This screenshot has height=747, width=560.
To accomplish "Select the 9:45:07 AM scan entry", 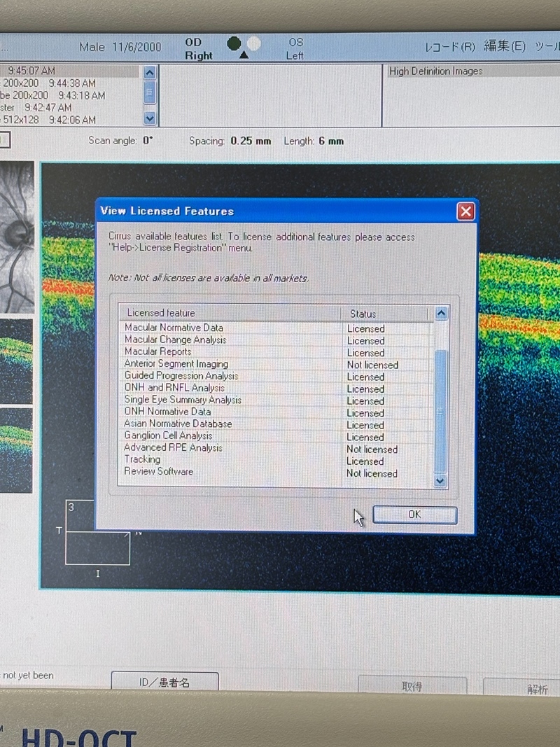I will (x=69, y=71).
